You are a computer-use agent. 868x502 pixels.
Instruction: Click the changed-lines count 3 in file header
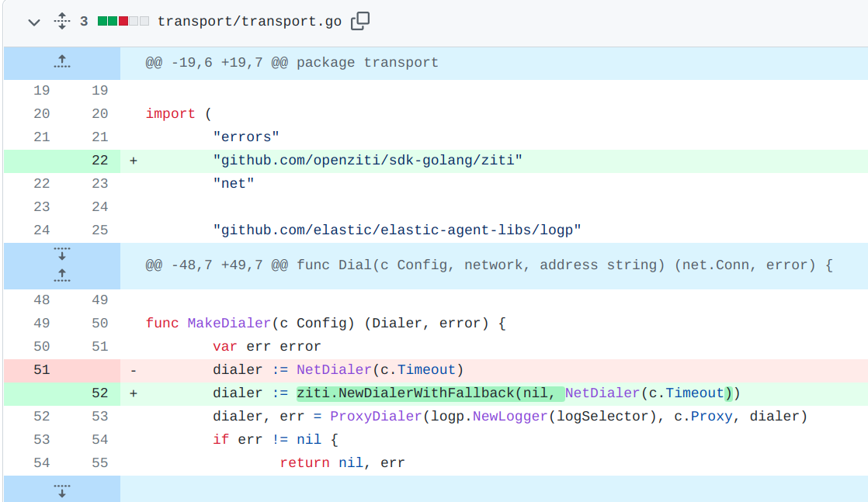coord(84,22)
